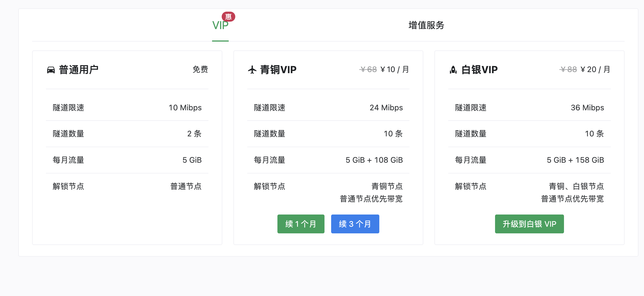644x296 pixels.
Task: Click the 10 Mibps speed value
Action: tap(185, 108)
